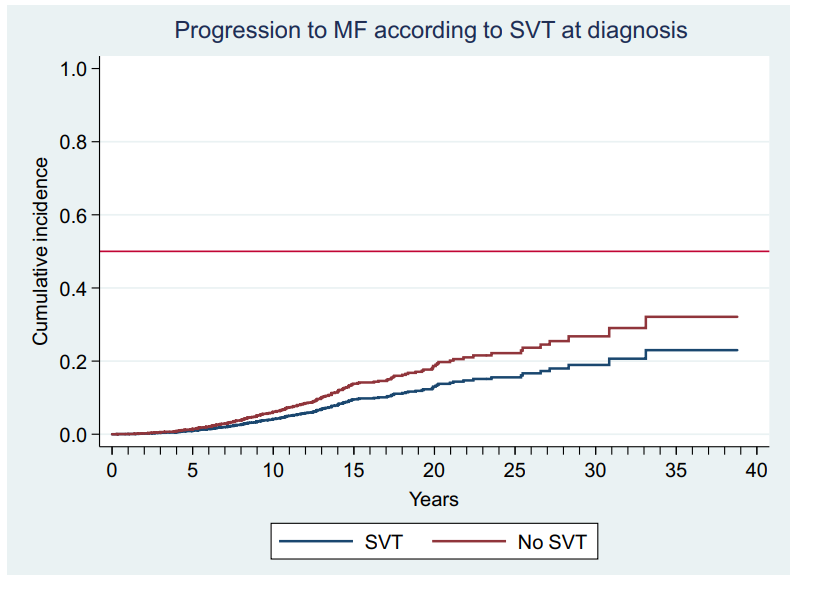Click the x-axis tick label 30
Viewport: 824px width, 589px height.
coord(596,471)
